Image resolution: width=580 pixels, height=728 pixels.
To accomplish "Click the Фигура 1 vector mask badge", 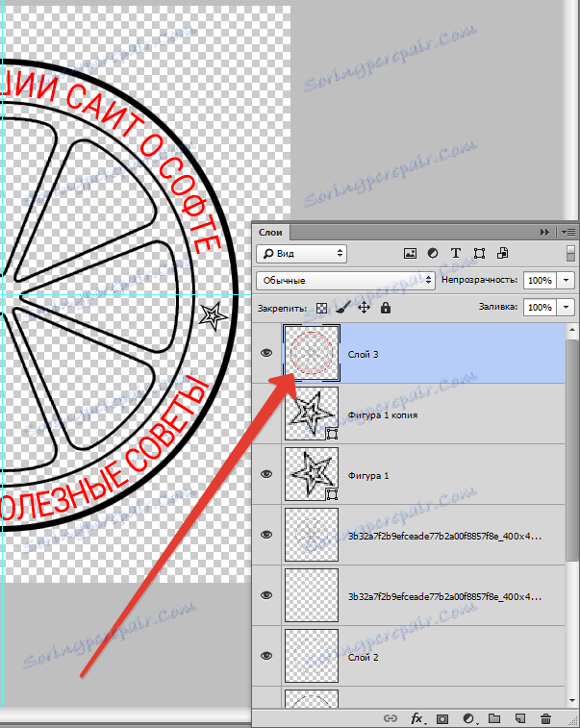I will [332, 494].
